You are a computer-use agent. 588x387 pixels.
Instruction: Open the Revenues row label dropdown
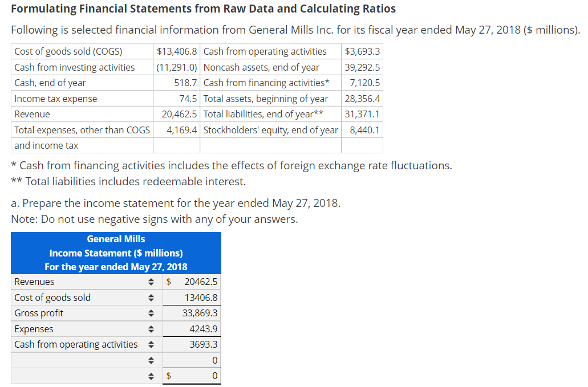tap(86, 282)
